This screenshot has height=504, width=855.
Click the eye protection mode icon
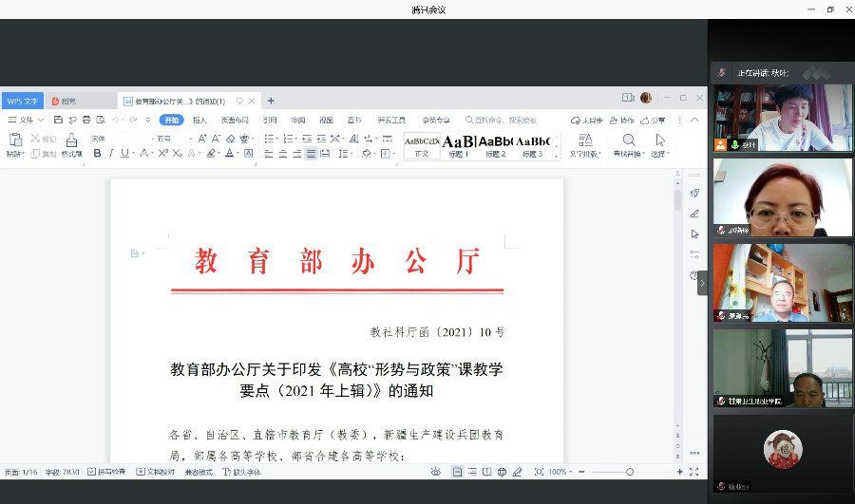coord(436,472)
